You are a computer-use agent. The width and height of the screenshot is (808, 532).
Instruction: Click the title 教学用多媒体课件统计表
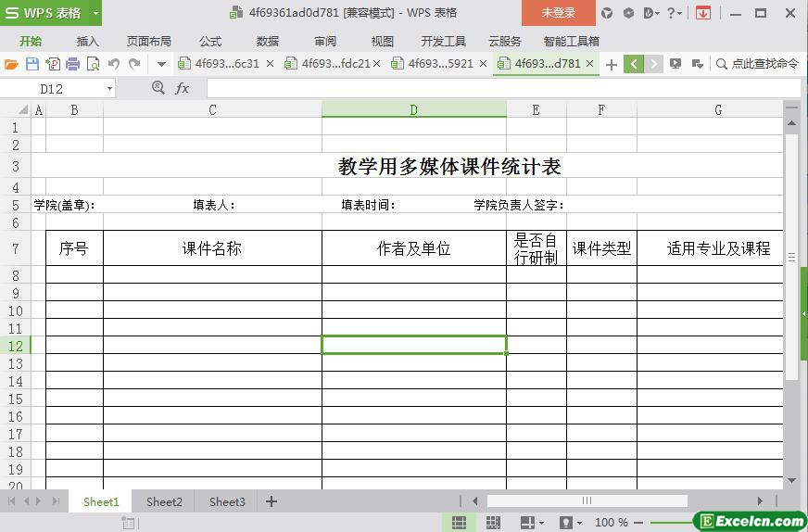449,167
